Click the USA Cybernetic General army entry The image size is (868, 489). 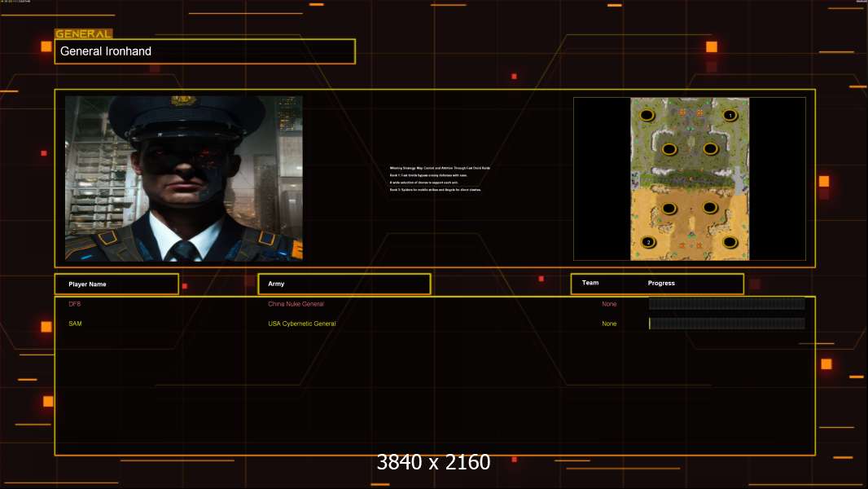(x=302, y=324)
